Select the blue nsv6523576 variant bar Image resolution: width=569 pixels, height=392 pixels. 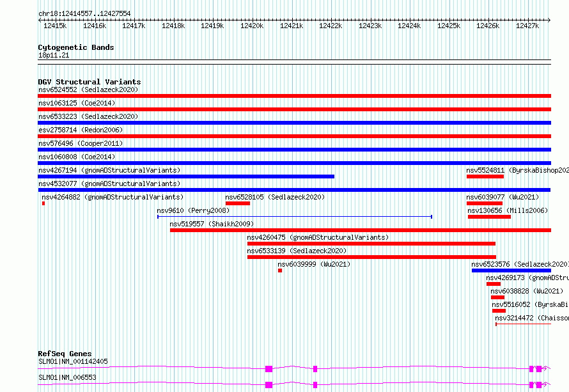[x=511, y=270]
